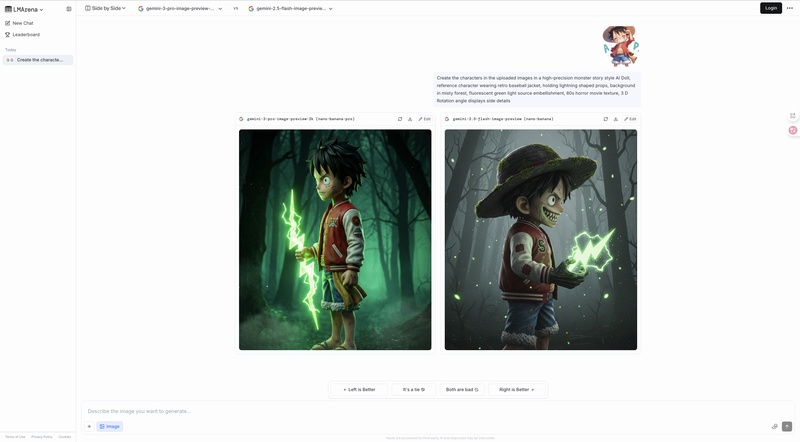
Task: Select the 'Create the characte...' chat history item
Action: click(x=38, y=60)
